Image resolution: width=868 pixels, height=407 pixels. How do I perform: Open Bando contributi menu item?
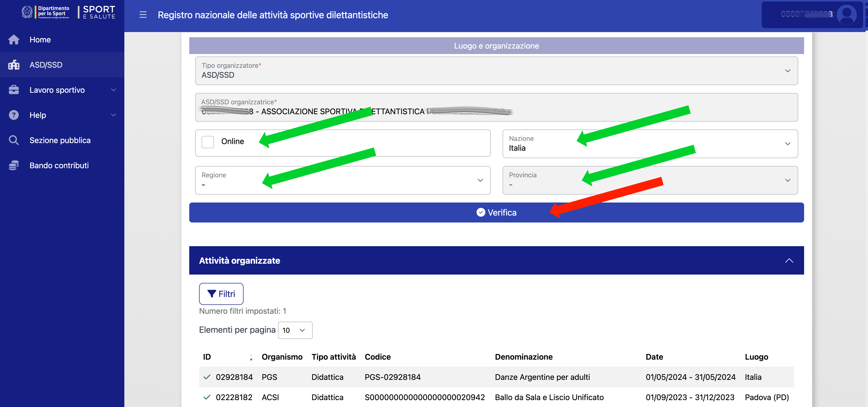[x=59, y=166]
